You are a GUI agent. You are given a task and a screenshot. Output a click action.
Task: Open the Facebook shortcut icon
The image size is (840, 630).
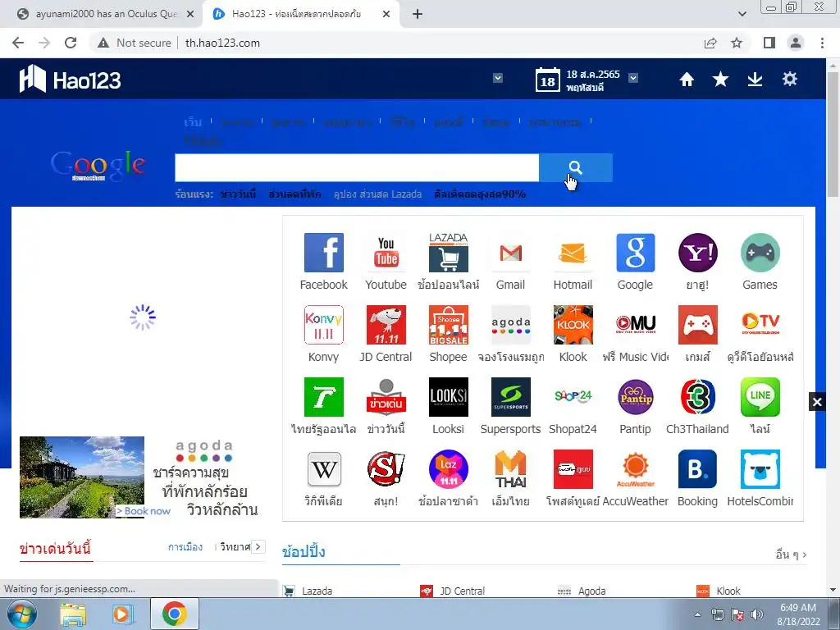pos(323,253)
